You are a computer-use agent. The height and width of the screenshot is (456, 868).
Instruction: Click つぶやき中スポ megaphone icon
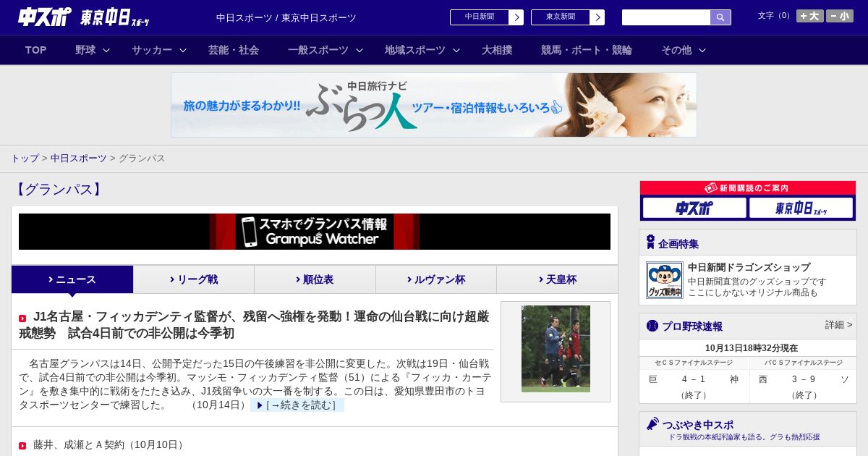[652, 423]
